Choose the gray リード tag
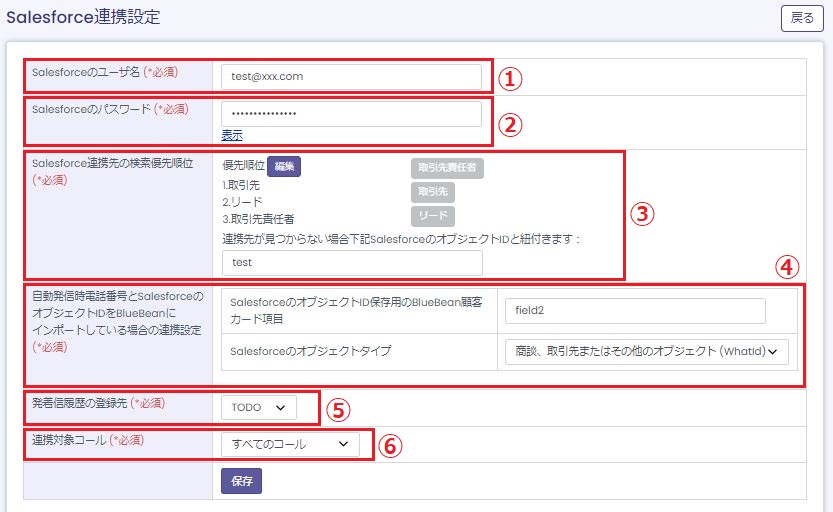 click(x=432, y=216)
